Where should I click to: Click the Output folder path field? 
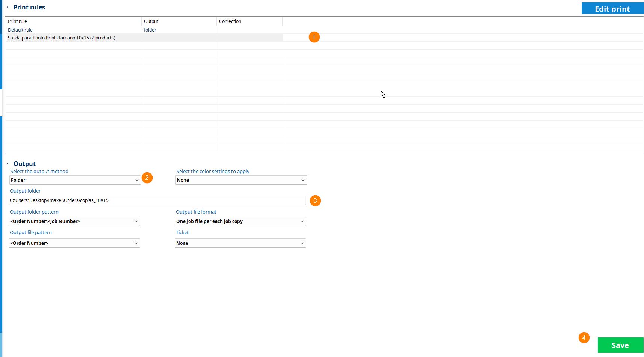(x=157, y=200)
